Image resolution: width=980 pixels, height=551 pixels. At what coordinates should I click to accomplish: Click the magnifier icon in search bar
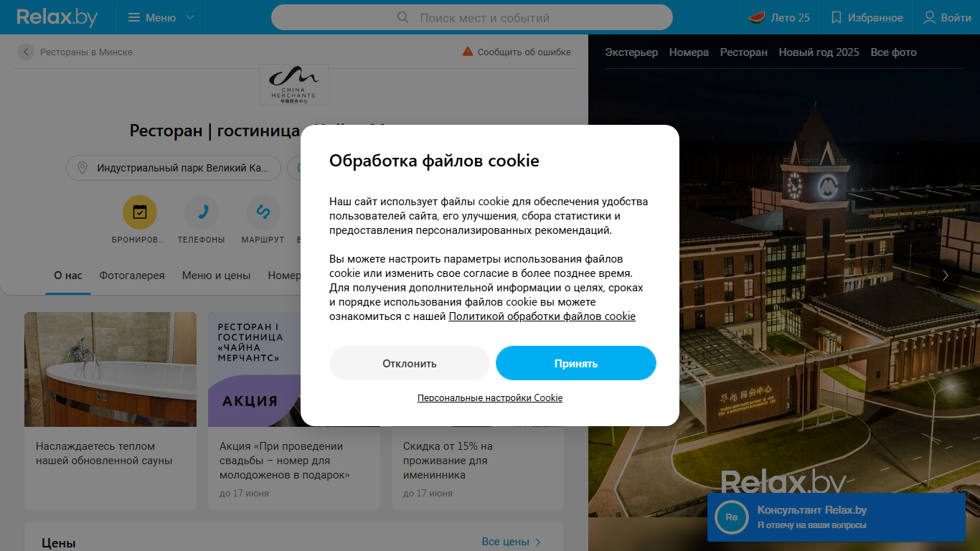pos(403,17)
